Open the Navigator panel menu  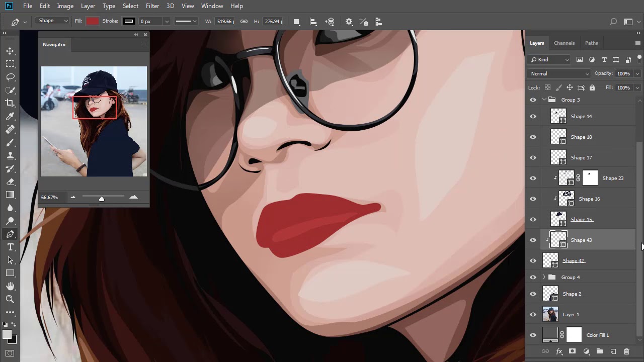(144, 44)
